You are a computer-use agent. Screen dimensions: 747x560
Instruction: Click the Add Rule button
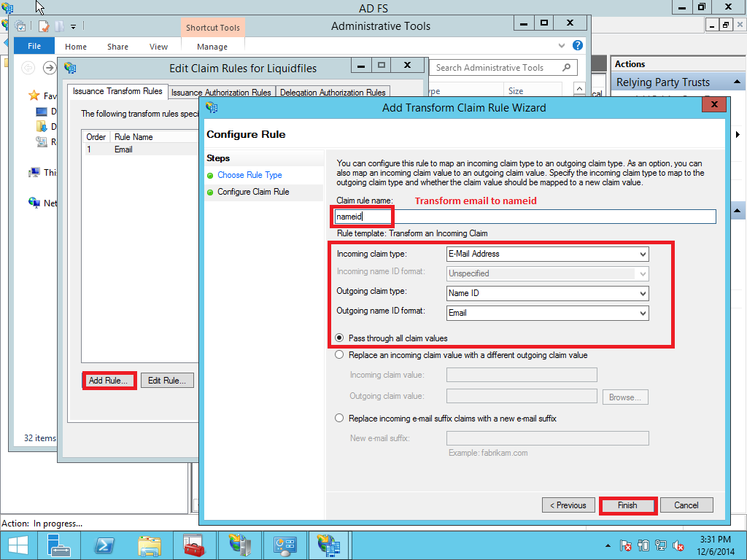[108, 380]
